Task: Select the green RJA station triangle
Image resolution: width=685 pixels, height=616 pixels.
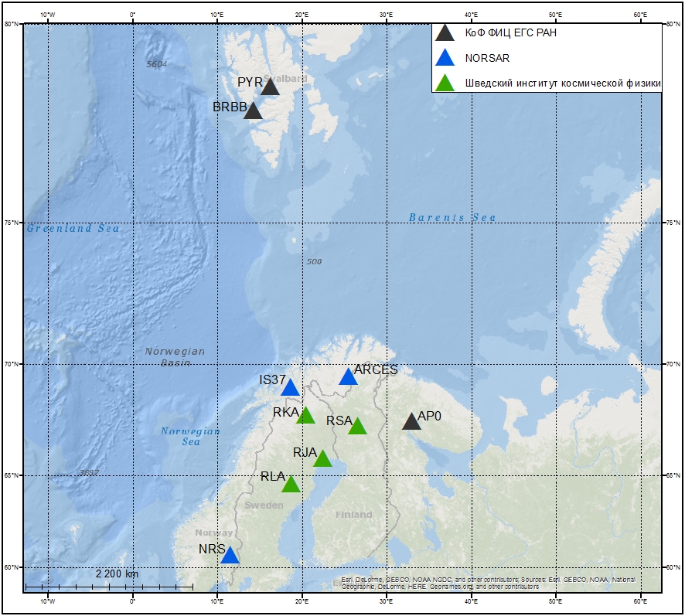Action: click(322, 459)
